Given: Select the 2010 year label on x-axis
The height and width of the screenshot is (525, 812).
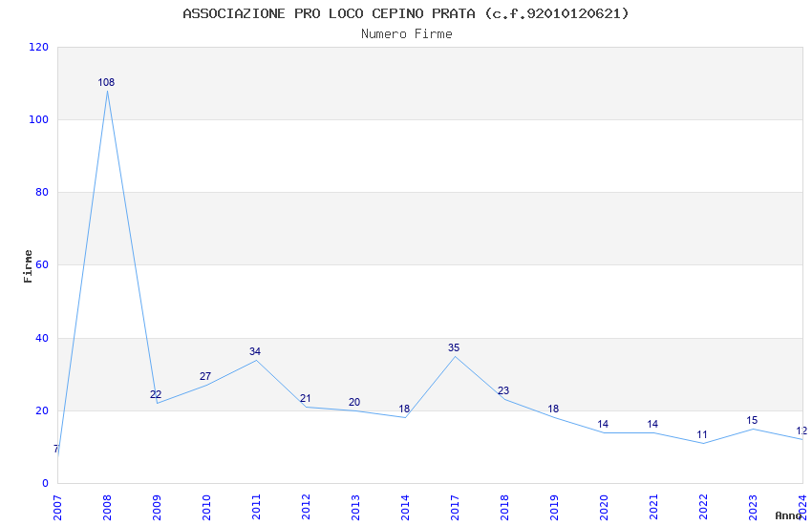Looking at the screenshot, I should pyautogui.click(x=206, y=508).
